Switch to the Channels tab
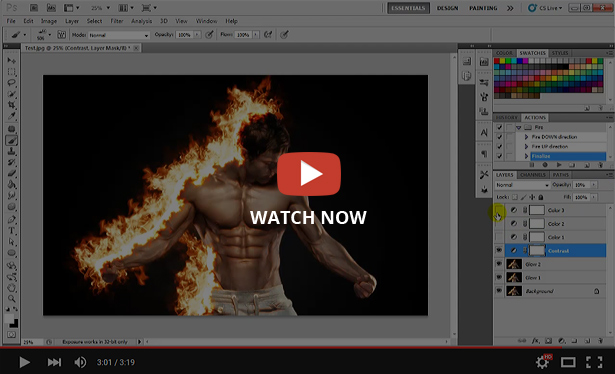 533,175
